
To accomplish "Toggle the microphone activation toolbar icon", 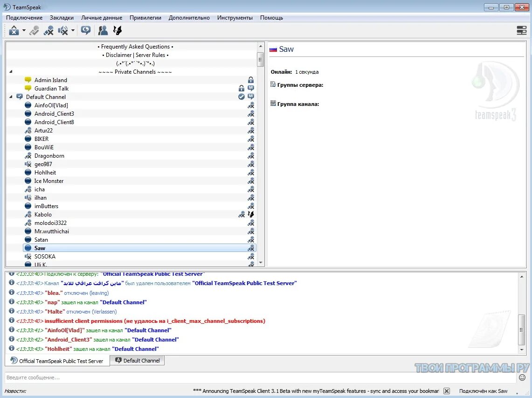I will [x=34, y=31].
